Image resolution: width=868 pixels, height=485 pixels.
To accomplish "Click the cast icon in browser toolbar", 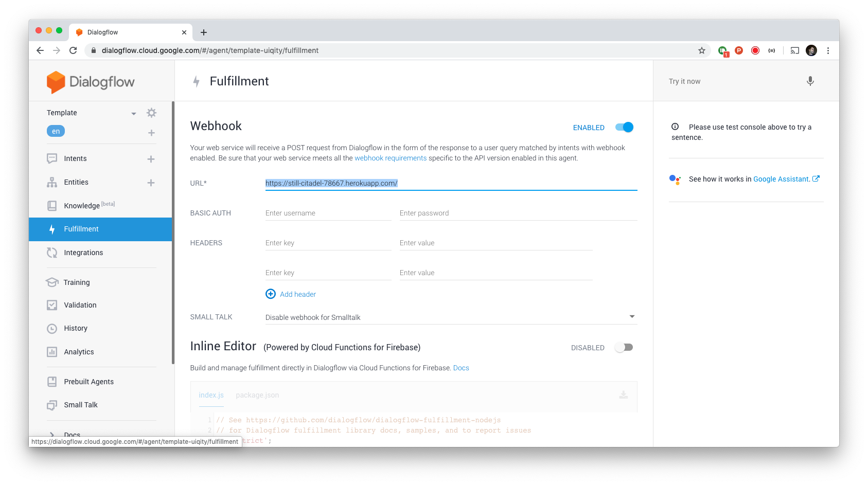I will (x=794, y=50).
